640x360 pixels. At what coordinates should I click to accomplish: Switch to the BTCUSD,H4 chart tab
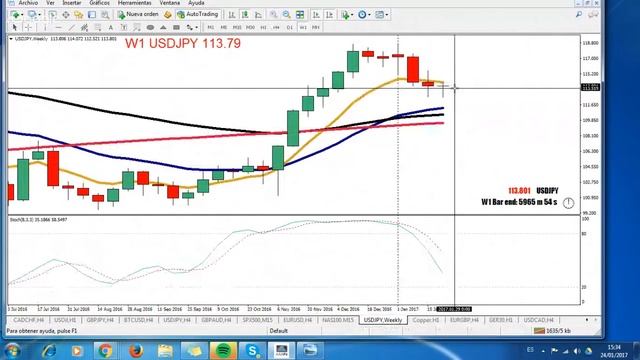click(x=138, y=320)
